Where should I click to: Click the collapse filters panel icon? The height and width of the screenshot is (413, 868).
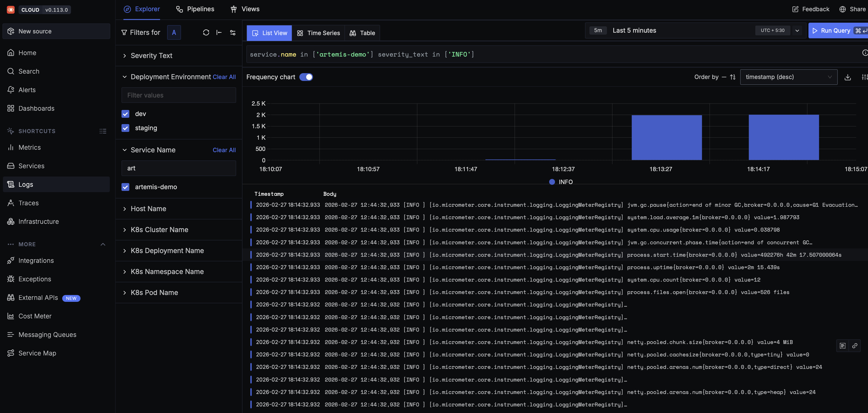point(219,32)
